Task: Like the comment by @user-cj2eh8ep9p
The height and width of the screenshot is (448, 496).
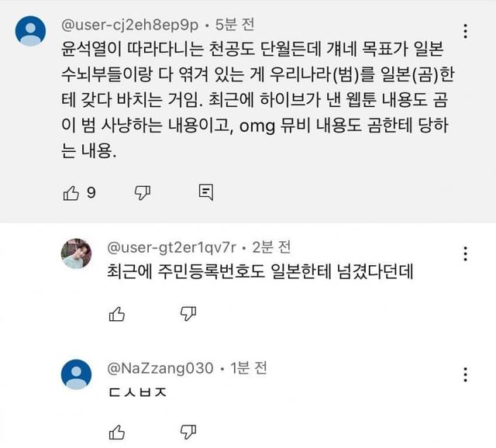Action: pyautogui.click(x=70, y=192)
